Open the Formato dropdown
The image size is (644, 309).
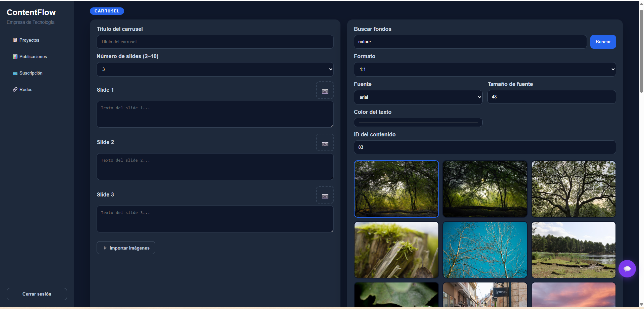coord(485,69)
